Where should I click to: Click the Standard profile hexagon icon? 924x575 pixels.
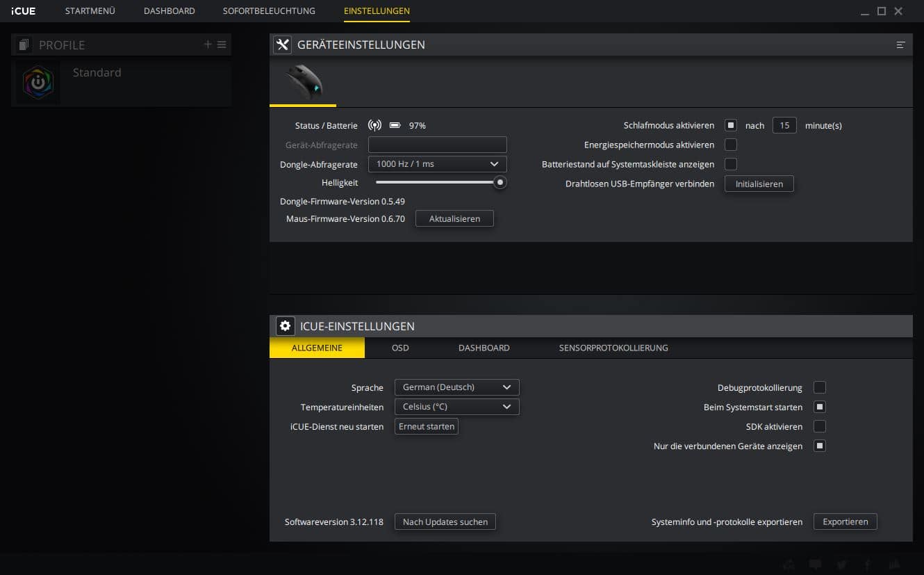coord(38,83)
